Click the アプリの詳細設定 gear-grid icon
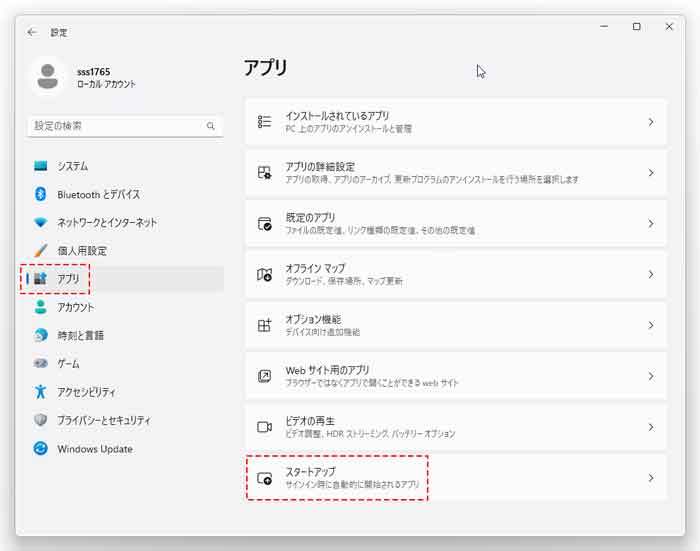The width and height of the screenshot is (700, 551). tap(264, 172)
